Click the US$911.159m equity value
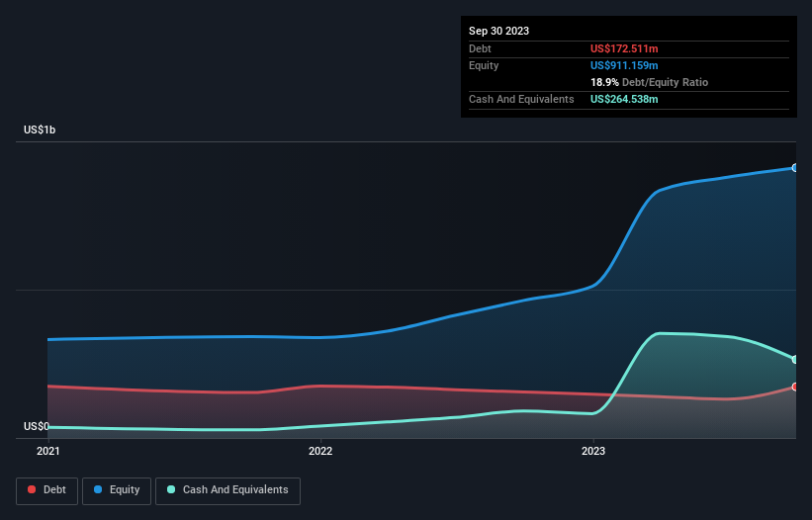Viewport: 812px width, 520px height. 624,65
